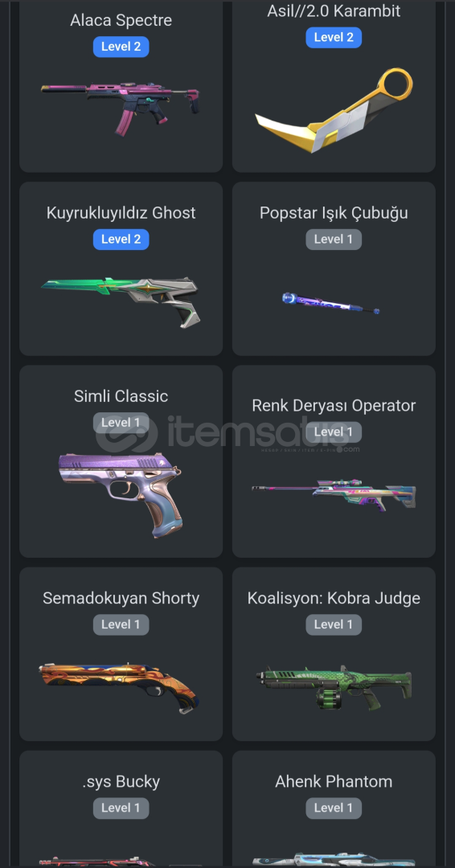Screen dimensions: 455x868
Task: Click the Popstar Işık Çubuğu image
Action: tap(331, 303)
